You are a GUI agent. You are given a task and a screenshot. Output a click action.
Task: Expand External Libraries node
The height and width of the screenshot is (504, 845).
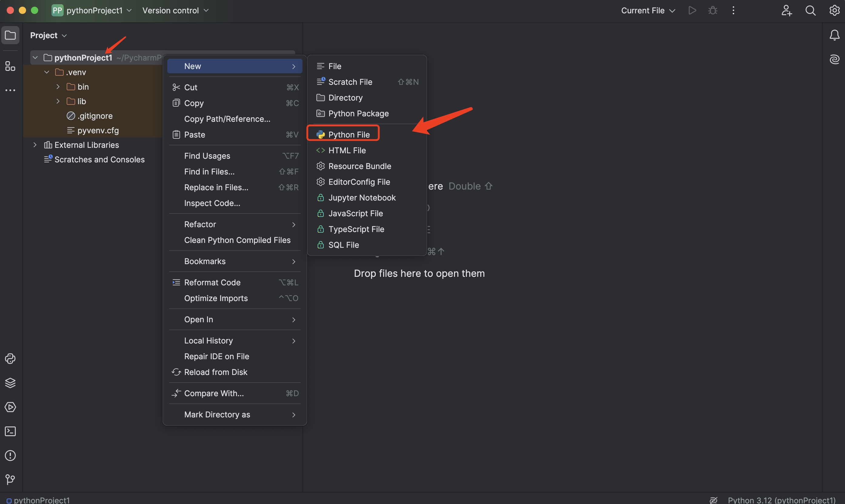[x=35, y=145]
